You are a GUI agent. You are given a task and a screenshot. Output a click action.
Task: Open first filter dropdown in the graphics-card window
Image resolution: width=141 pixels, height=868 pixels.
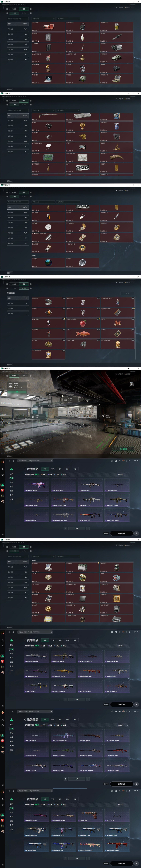[43, 110]
